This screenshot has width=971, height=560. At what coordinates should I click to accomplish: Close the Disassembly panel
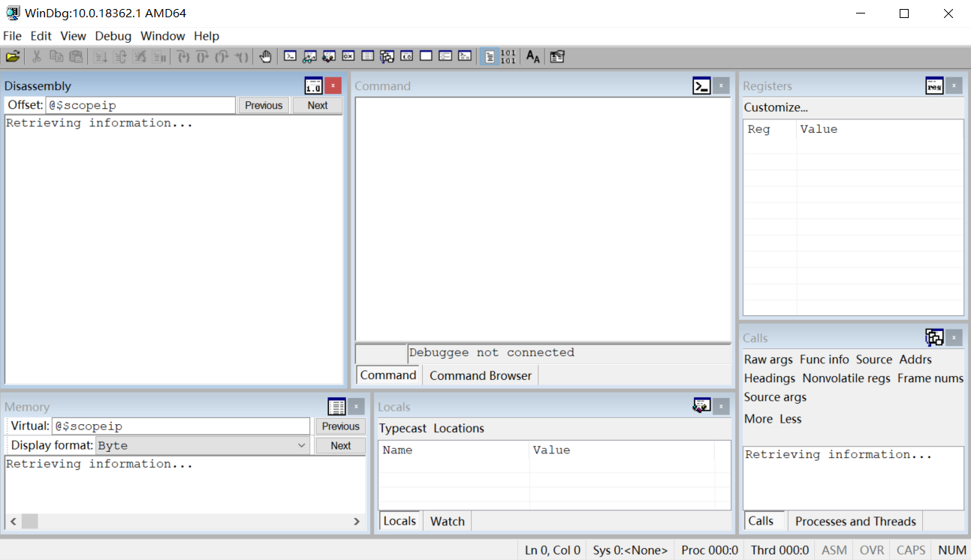[333, 86]
